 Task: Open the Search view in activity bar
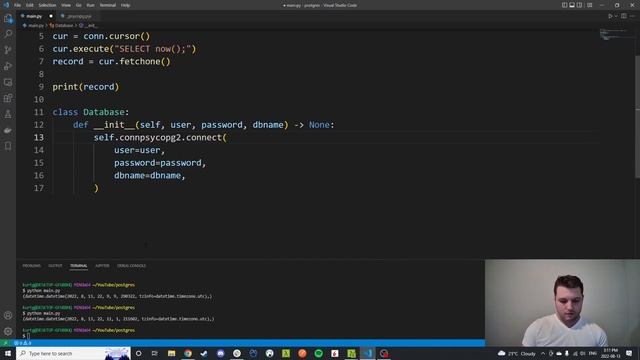pyautogui.click(x=8, y=34)
